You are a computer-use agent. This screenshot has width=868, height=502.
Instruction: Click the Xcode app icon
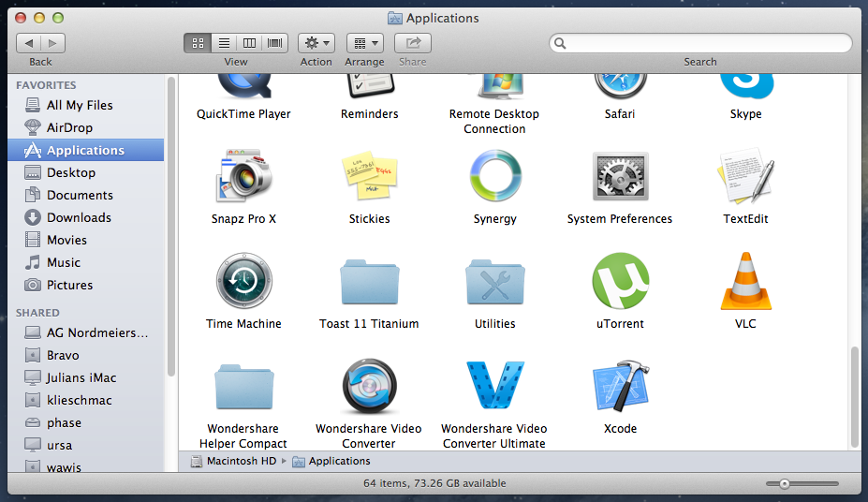click(620, 387)
